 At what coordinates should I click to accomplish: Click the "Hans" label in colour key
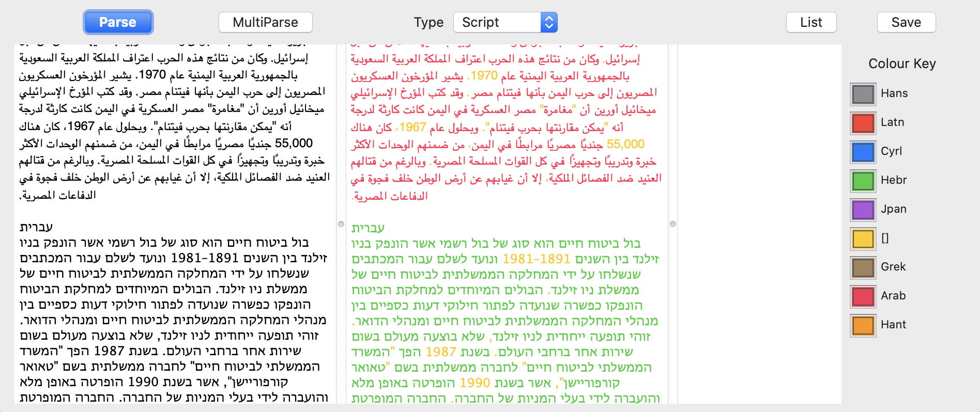tap(894, 93)
